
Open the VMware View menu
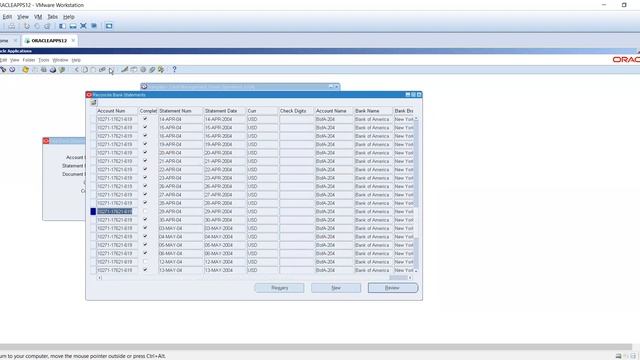click(23, 17)
